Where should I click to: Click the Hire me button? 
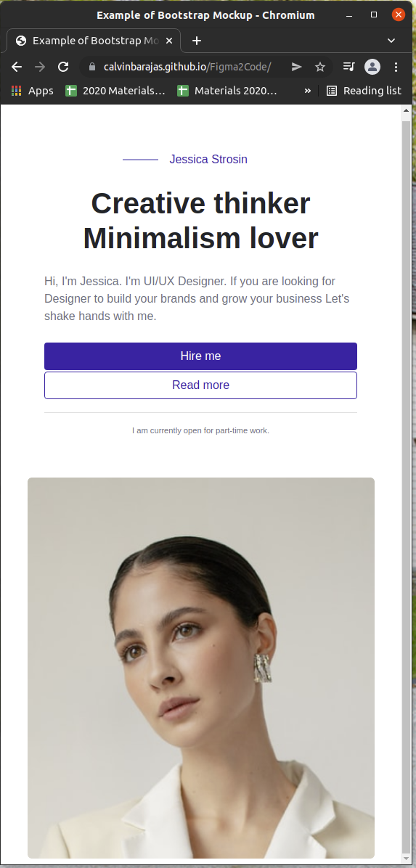point(200,356)
